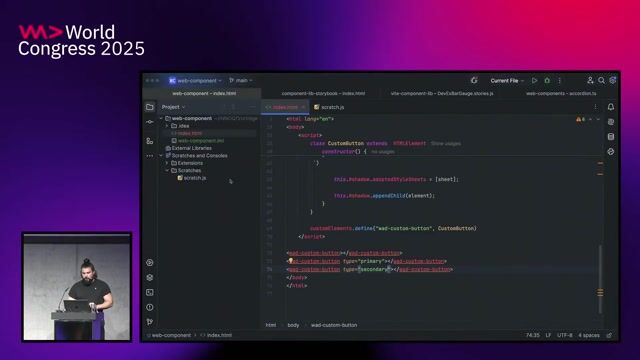Image resolution: width=640 pixels, height=360 pixels.
Task: Collapse Scratches and Consoles node
Action: point(161,156)
